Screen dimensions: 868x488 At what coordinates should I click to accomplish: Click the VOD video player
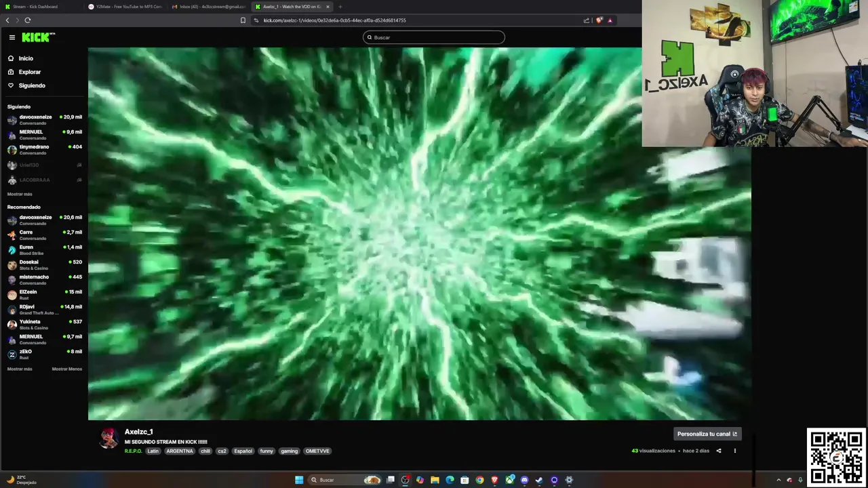pos(419,234)
